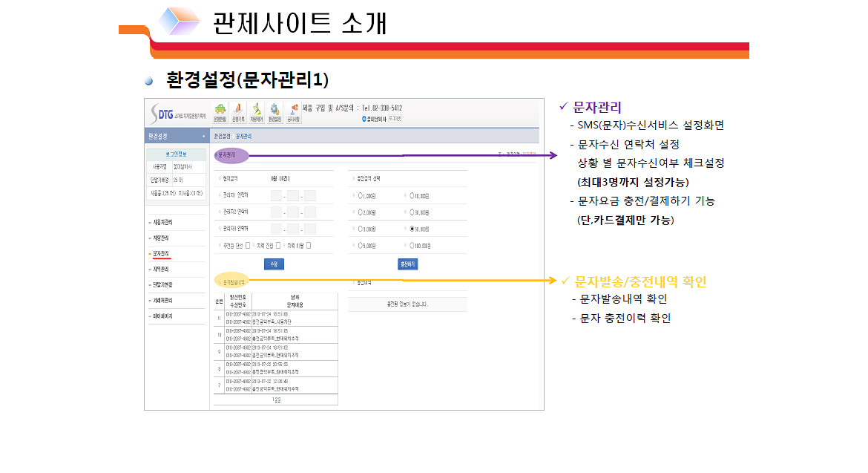Choose the 50,000원 charge amount option
The width and height of the screenshot is (868, 473).
[x=412, y=229]
